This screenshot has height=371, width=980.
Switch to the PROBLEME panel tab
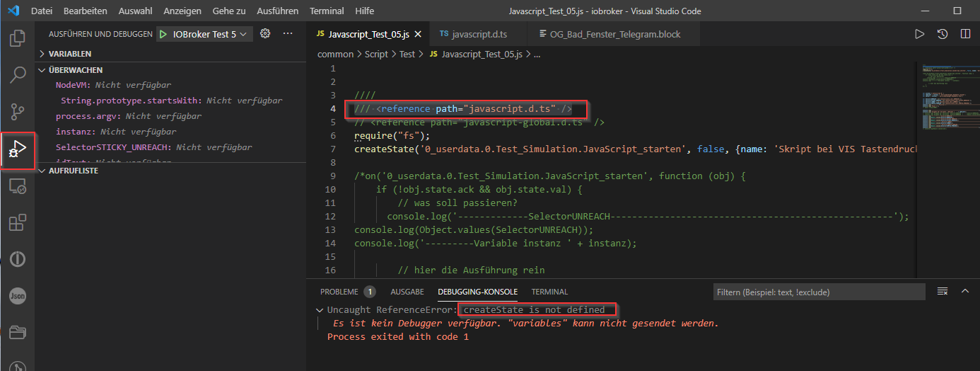339,292
